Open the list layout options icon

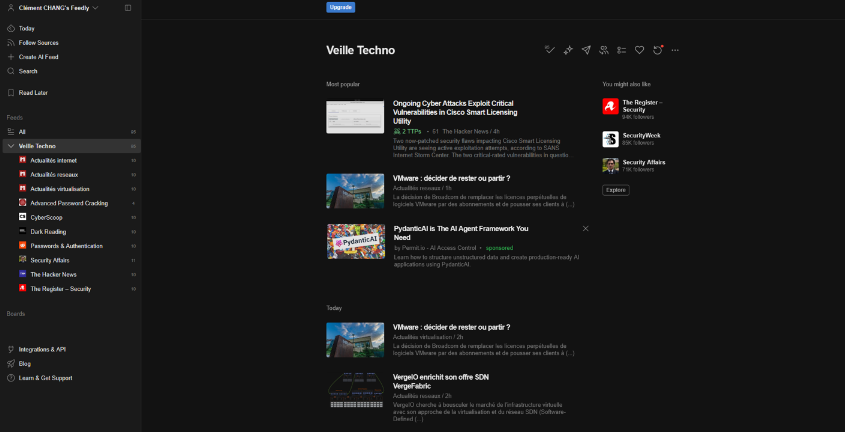(621, 50)
